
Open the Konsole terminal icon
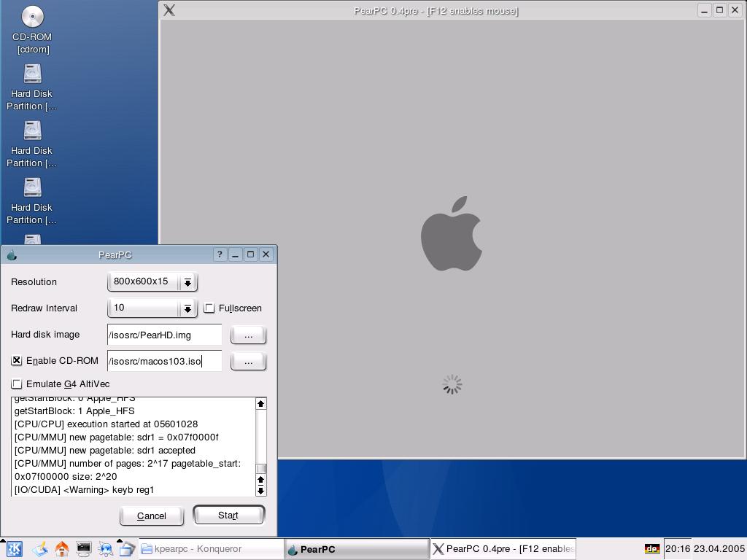coord(84,549)
